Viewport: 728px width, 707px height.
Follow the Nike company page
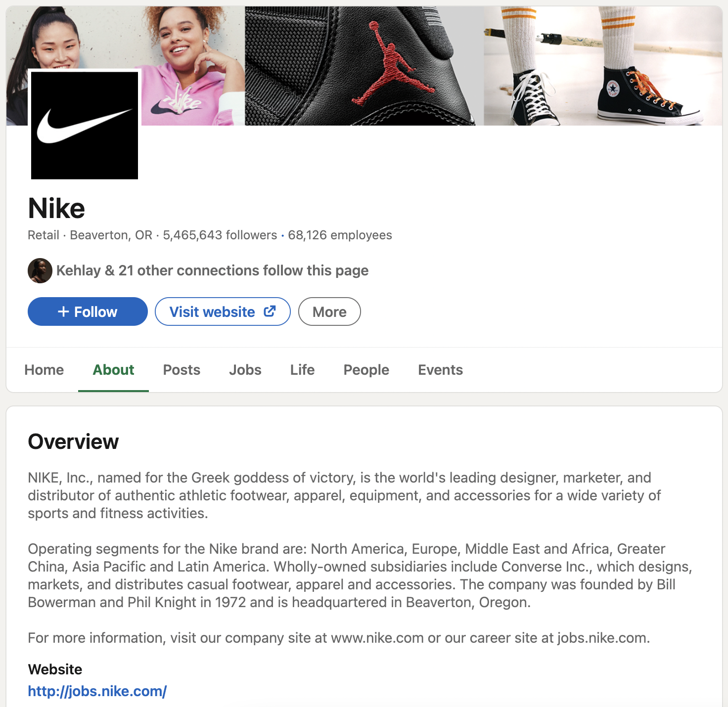[88, 311]
